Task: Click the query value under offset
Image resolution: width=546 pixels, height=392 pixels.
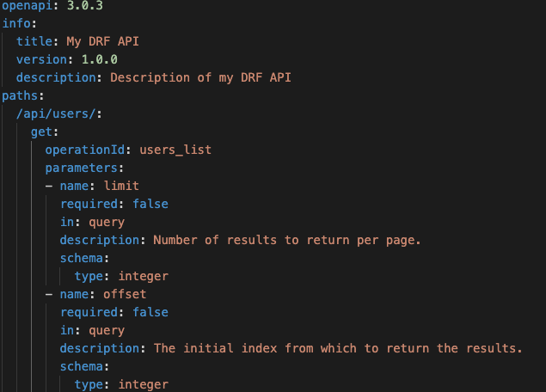Action: coord(107,331)
